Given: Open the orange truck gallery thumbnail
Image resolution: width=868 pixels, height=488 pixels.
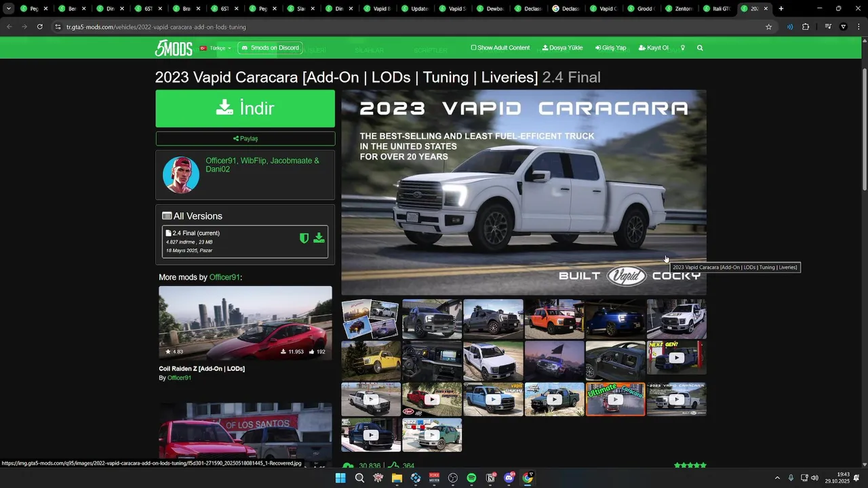Looking at the screenshot, I should pos(554,319).
